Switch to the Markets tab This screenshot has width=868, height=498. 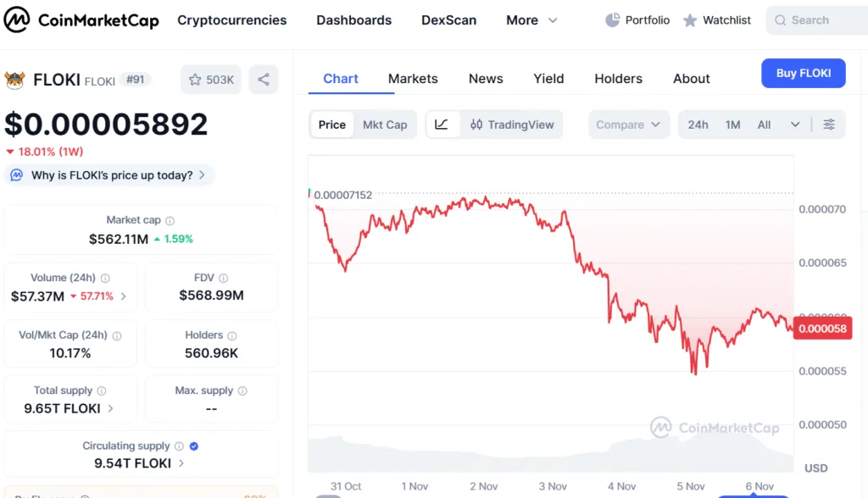click(x=413, y=78)
